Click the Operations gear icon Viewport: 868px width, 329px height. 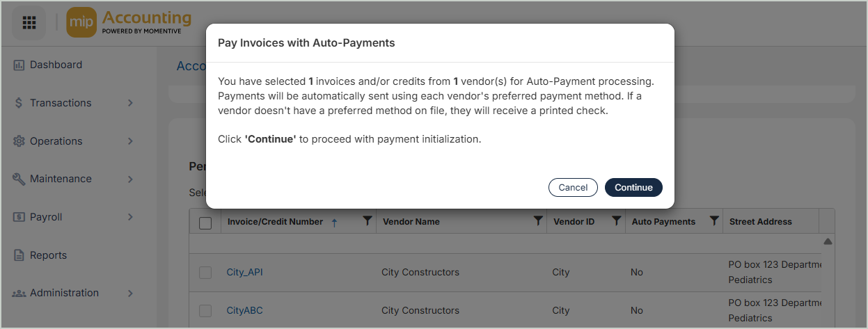[19, 141]
